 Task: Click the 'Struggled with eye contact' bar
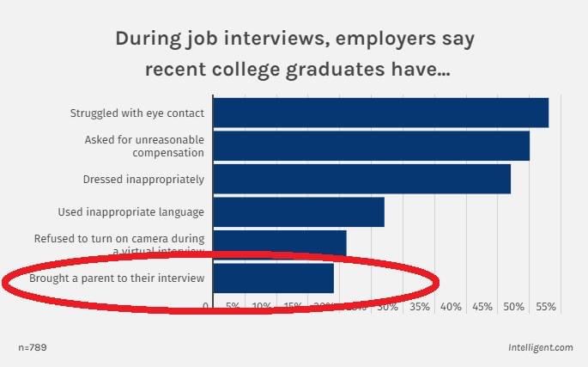click(380, 113)
